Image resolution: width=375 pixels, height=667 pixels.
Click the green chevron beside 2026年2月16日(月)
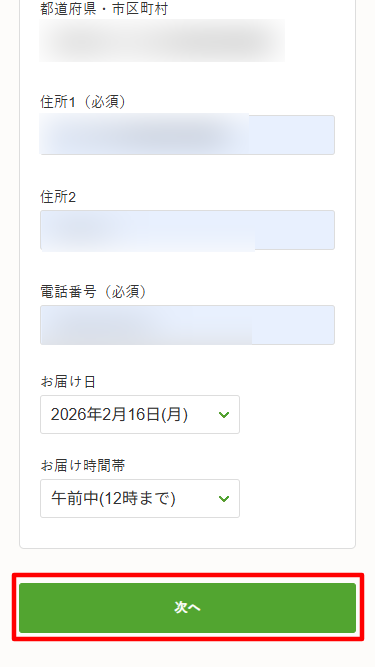224,415
